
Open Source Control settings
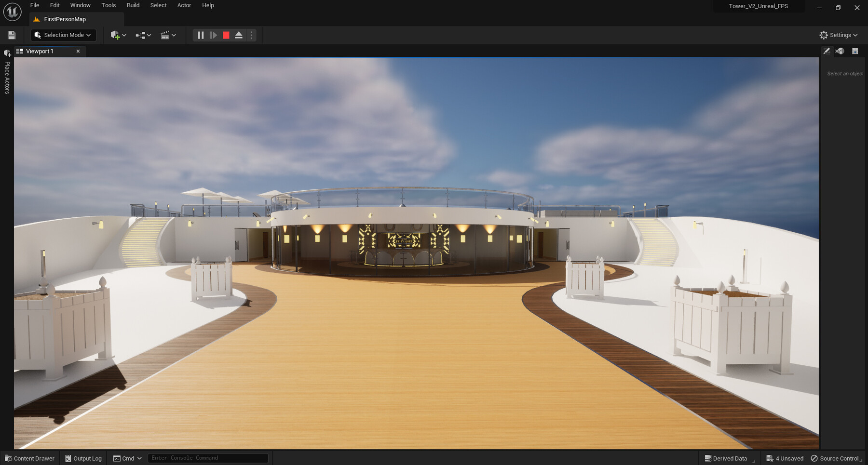[x=836, y=458]
